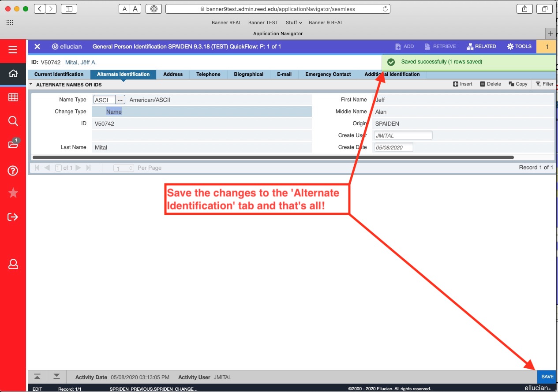This screenshot has height=392, width=558.
Task: Select the Emergency Contact tab
Action: (x=328, y=74)
